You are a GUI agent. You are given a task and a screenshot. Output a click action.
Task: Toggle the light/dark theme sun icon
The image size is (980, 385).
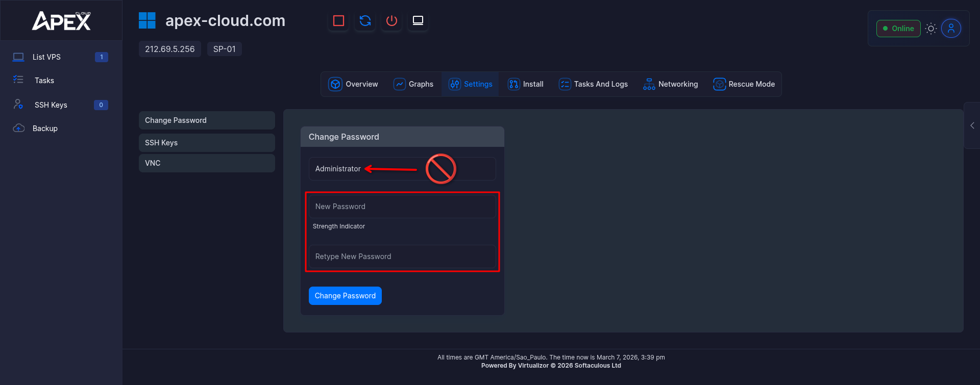(x=931, y=29)
